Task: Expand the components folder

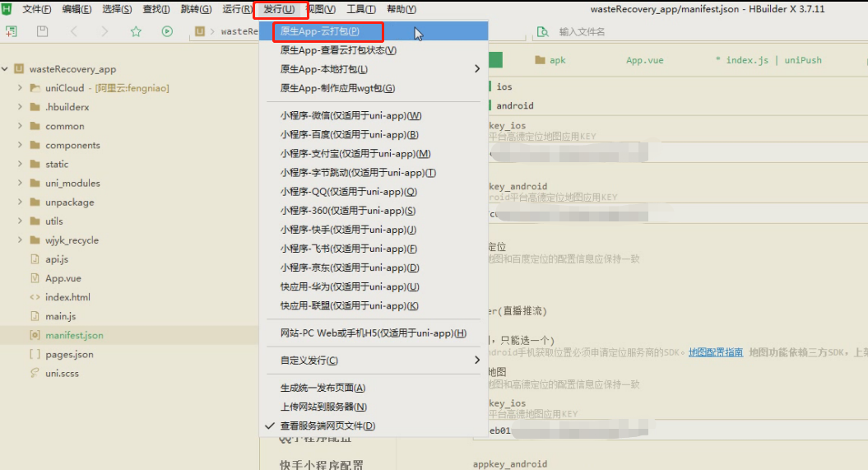Action: click(20, 145)
